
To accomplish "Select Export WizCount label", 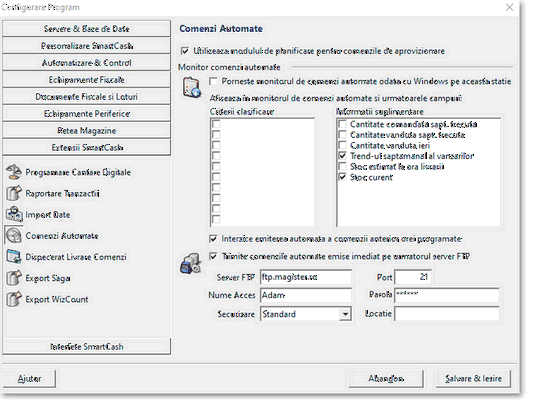I will (x=57, y=299).
